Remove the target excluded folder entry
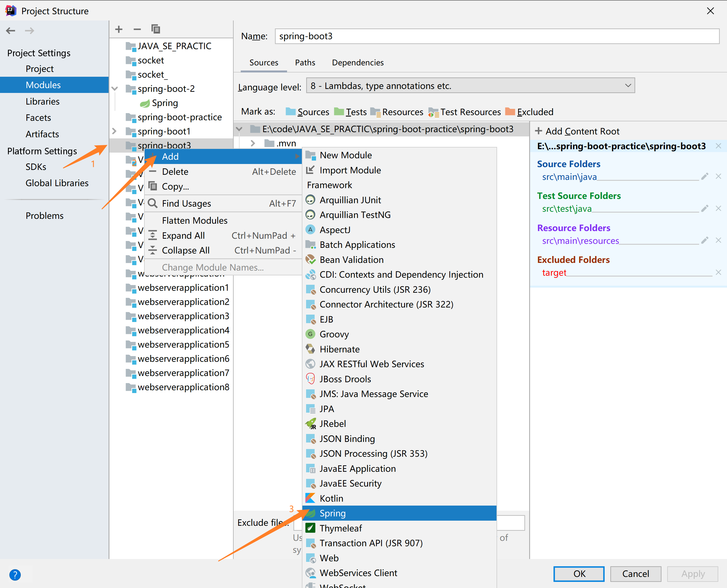 pos(718,272)
